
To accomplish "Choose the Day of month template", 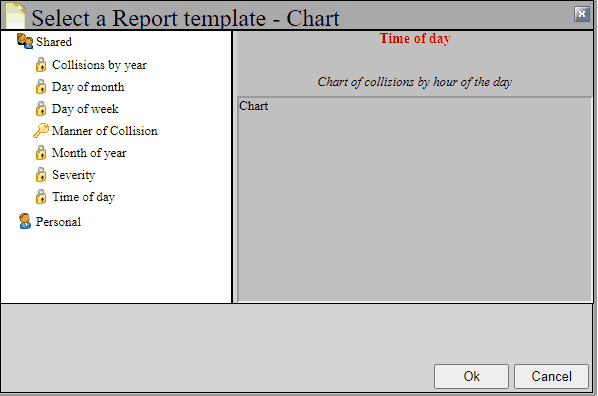I will (x=88, y=87).
